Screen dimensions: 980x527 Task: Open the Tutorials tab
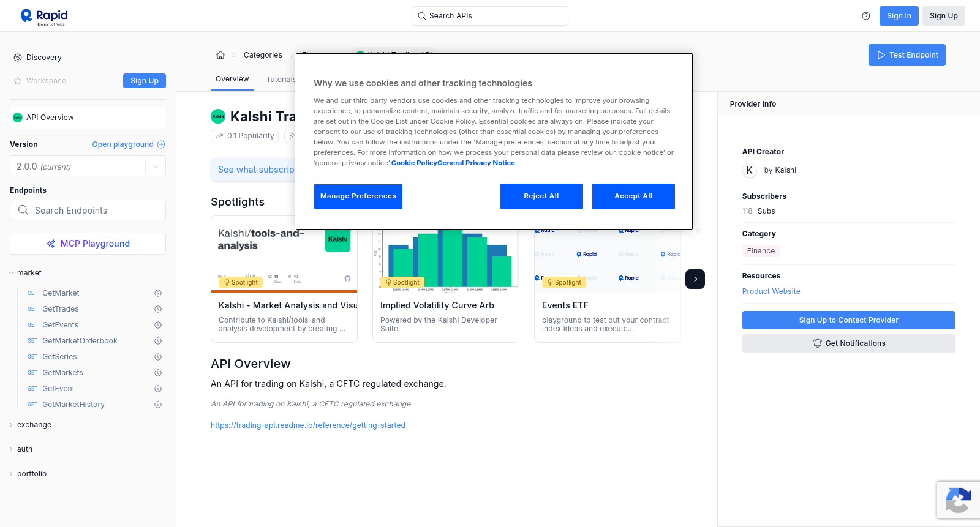point(281,80)
